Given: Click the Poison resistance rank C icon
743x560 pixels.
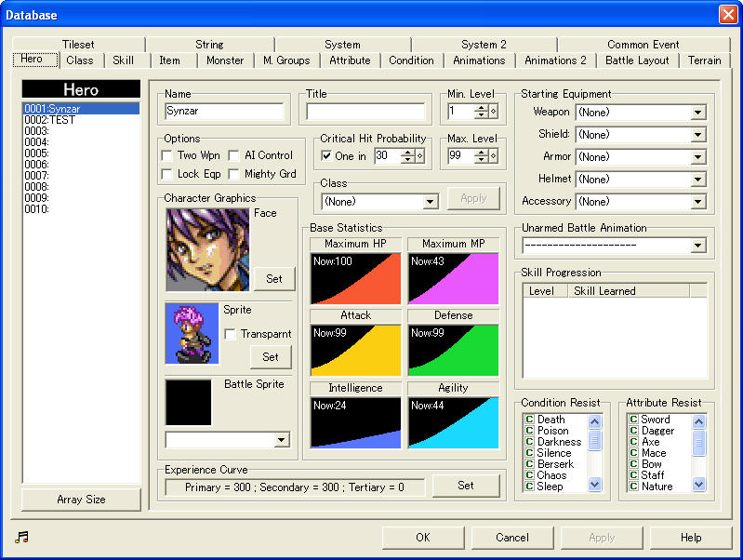Looking at the screenshot, I should [529, 431].
